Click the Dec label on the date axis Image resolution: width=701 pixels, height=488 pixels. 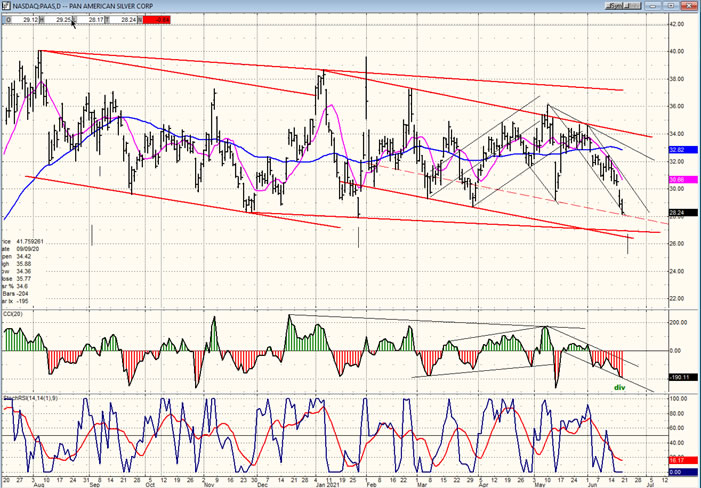262,484
